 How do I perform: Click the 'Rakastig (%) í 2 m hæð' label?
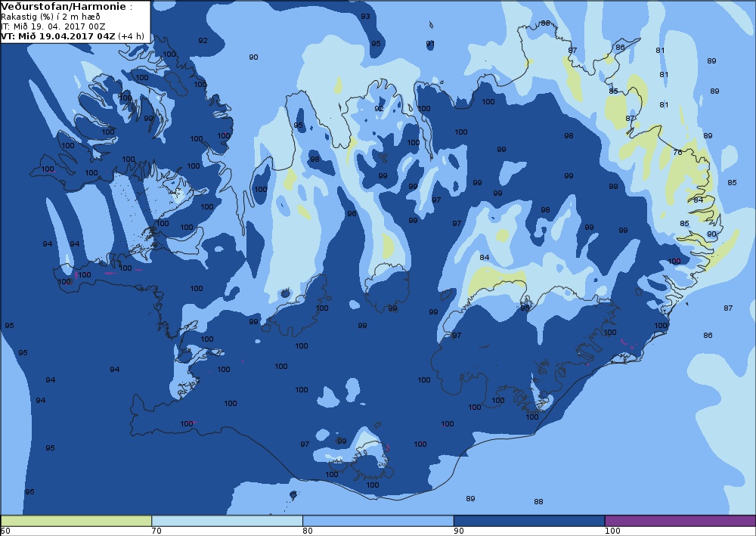51,17
